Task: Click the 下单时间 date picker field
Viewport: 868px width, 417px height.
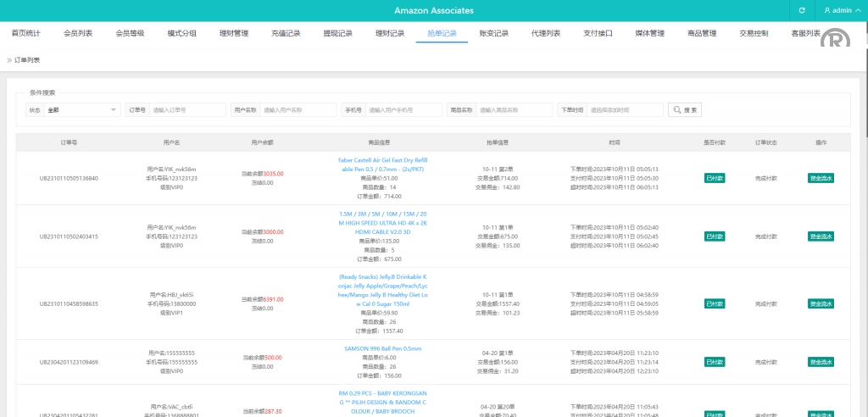Action: (626, 110)
